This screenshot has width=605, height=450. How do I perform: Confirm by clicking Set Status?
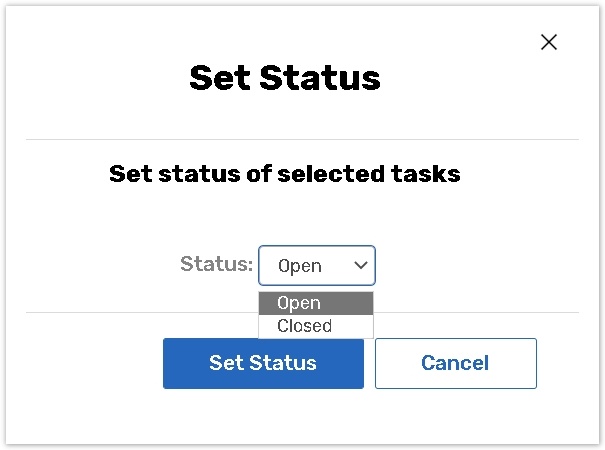[263, 363]
